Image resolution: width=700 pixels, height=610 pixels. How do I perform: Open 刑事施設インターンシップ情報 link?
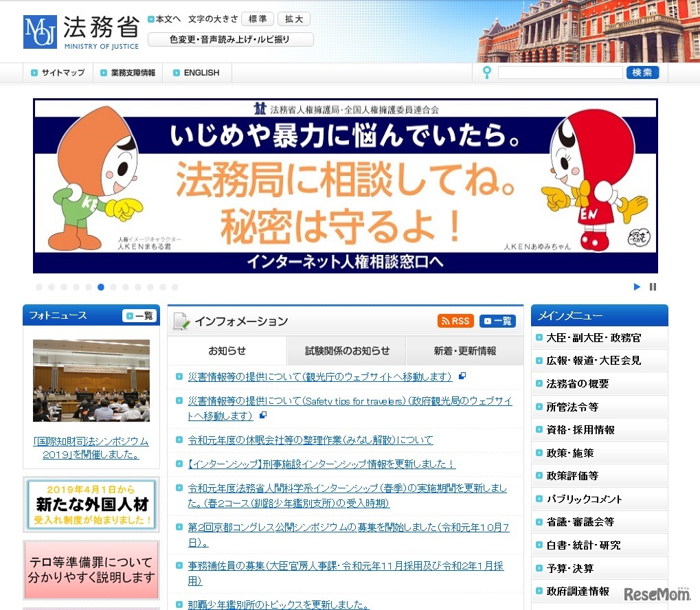point(321,464)
